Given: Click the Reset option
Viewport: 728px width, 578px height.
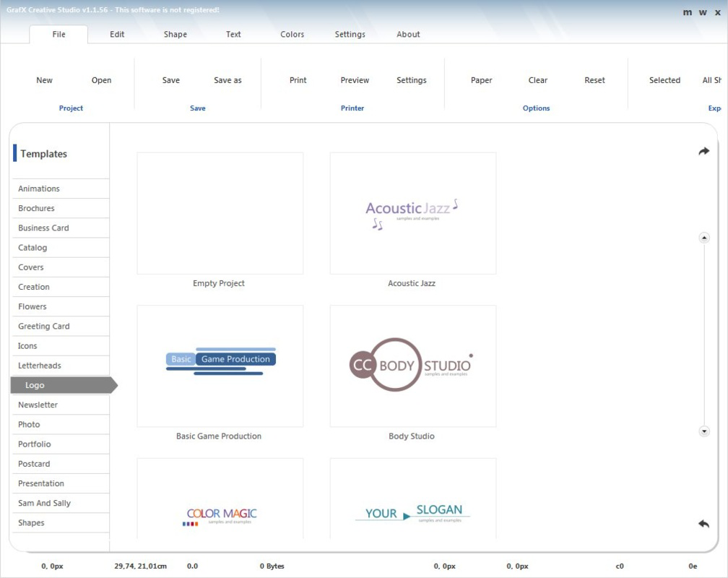Looking at the screenshot, I should [x=595, y=80].
